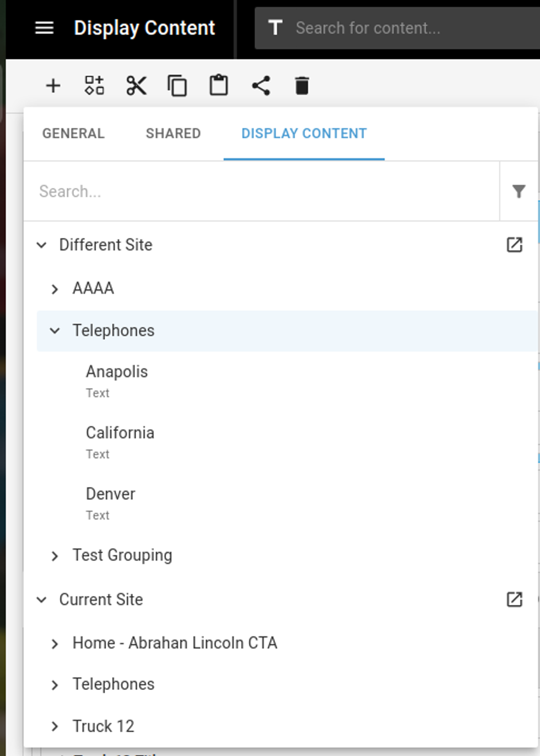The width and height of the screenshot is (540, 756).
Task: Click the add widgets toolbar icon
Action: (94, 86)
